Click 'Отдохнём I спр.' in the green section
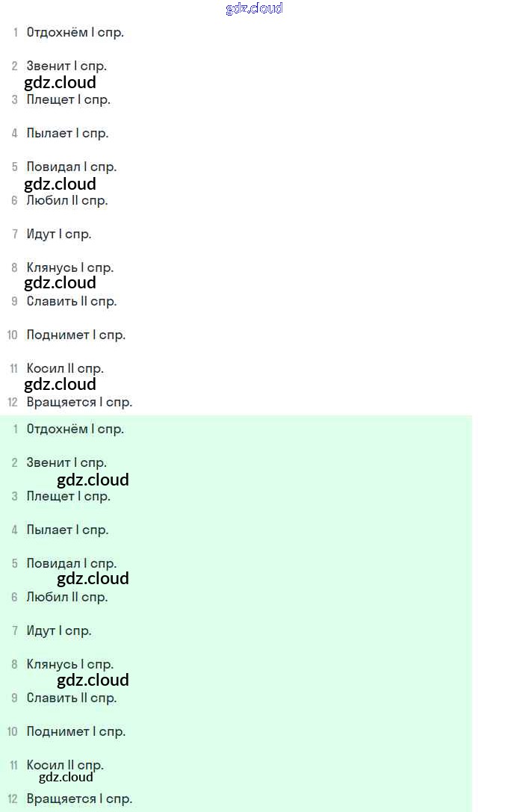The height and width of the screenshot is (812, 508). point(75,429)
